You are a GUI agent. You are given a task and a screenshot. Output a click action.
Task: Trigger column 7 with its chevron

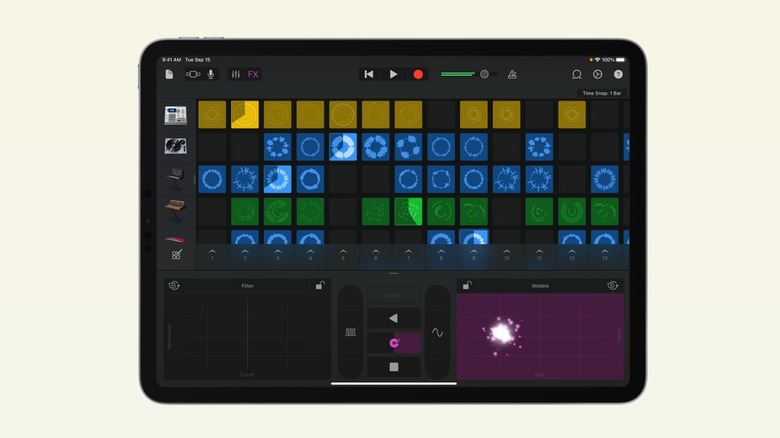(x=408, y=254)
